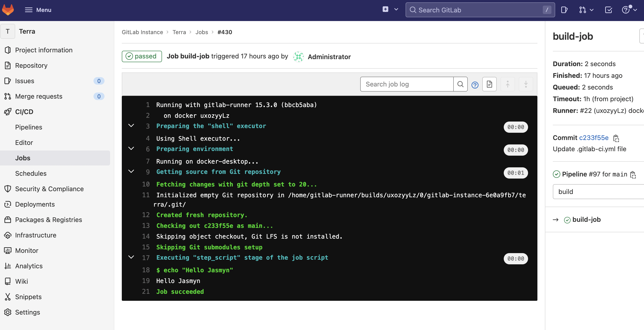Image resolution: width=644 pixels, height=330 pixels.
Task: Click the GitLab logo in the top bar
Action: point(8,10)
